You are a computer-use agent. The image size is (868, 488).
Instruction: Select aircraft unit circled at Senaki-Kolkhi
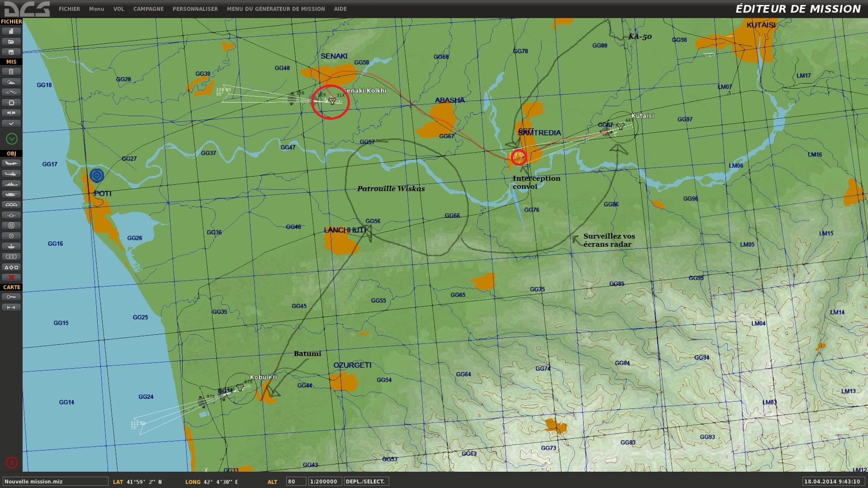[332, 100]
